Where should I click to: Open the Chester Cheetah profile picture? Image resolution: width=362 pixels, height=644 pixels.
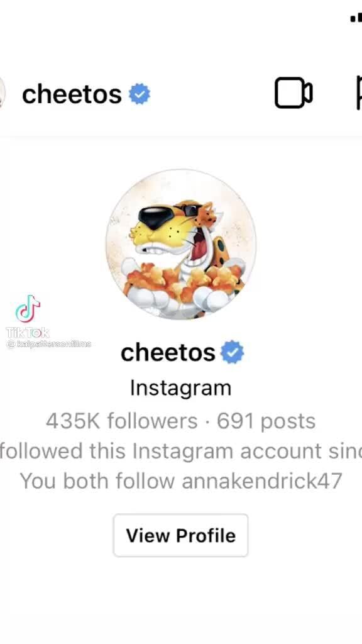tap(180, 244)
